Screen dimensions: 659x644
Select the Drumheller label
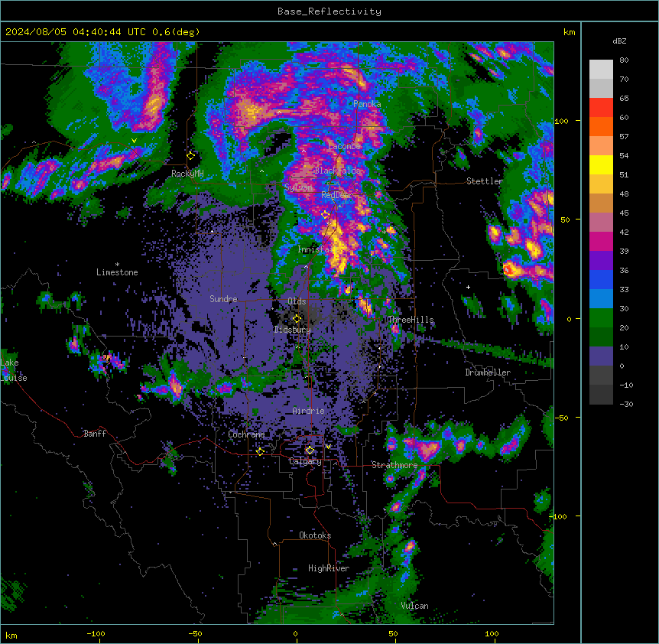point(488,372)
